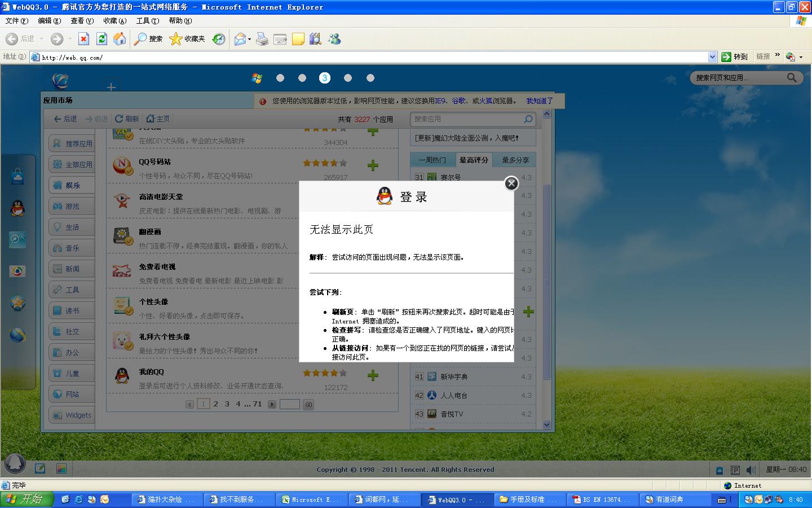812x508 pixels.
Task: Click the page number input box
Action: click(x=289, y=404)
